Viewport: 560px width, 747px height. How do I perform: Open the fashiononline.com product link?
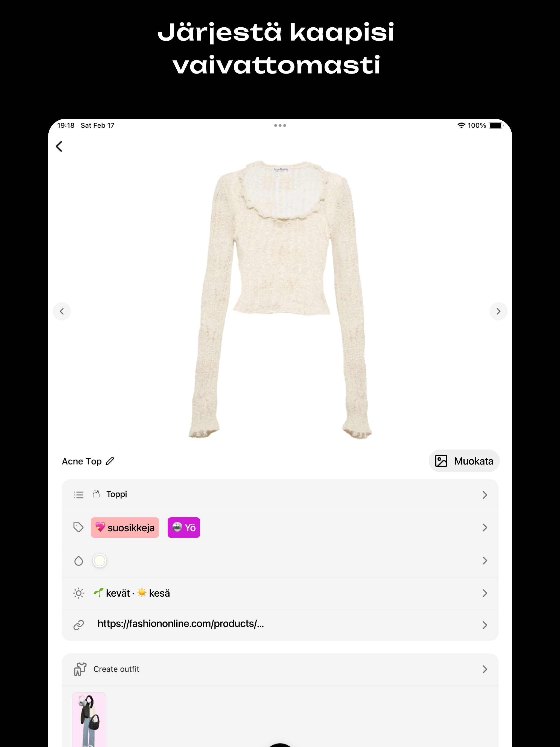[181, 624]
